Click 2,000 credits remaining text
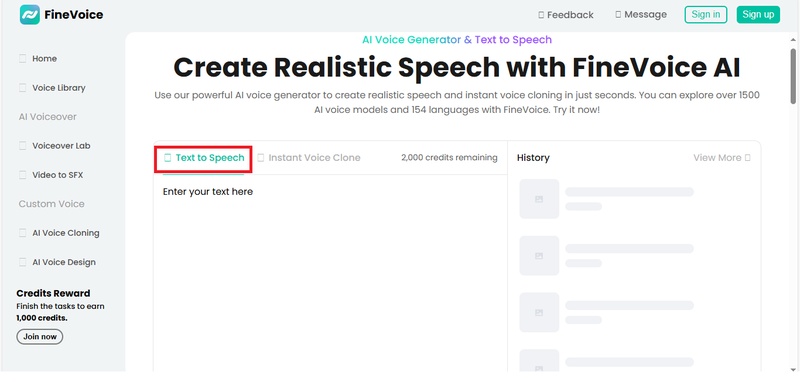Image resolution: width=800 pixels, height=382 pixels. click(x=449, y=158)
